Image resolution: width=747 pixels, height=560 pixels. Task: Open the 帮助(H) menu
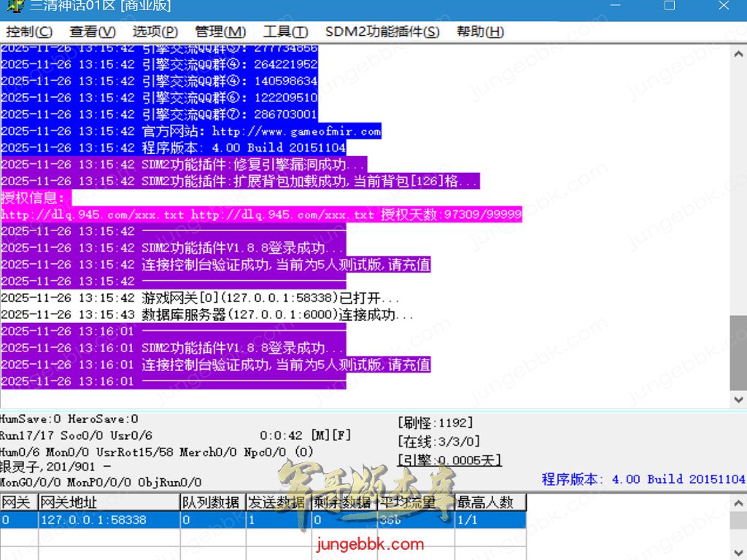[x=480, y=32]
